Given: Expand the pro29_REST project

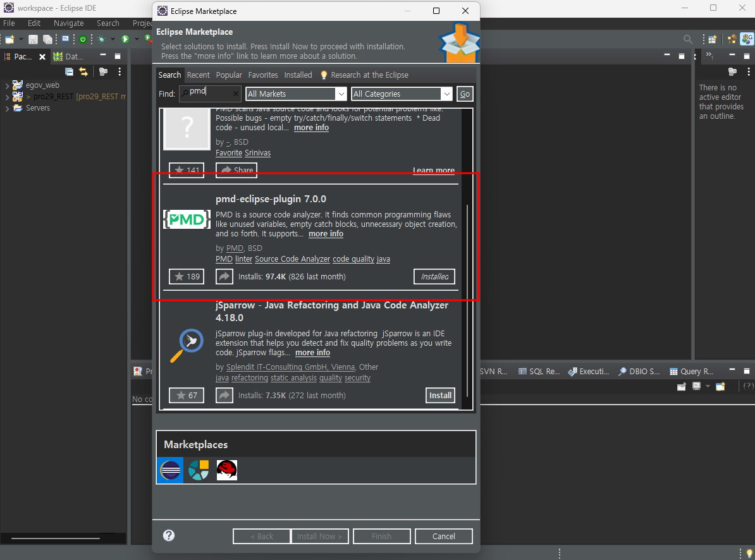Looking at the screenshot, I should click(x=7, y=97).
